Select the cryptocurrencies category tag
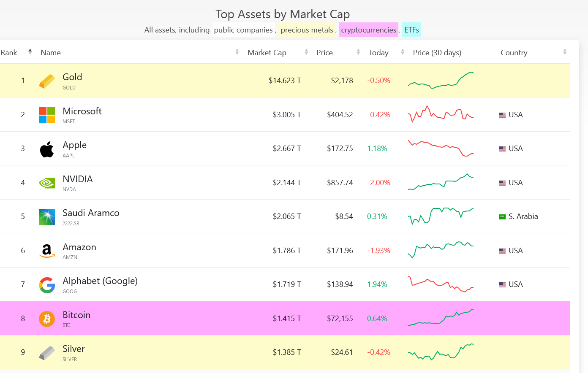 (369, 30)
